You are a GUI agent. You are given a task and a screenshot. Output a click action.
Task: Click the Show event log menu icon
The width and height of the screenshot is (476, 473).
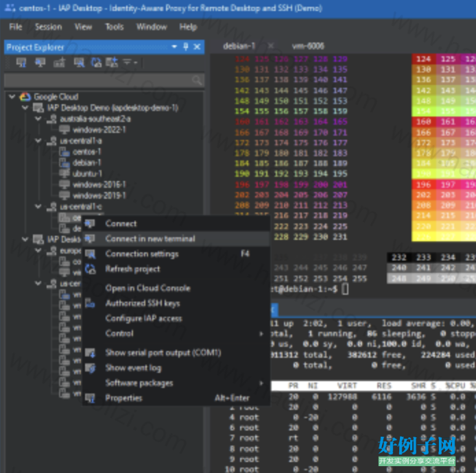(90, 367)
